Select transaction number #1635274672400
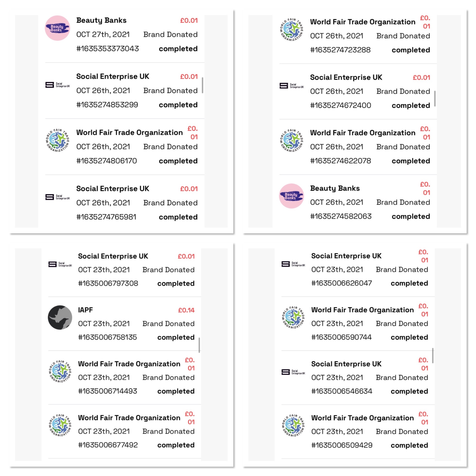This screenshot has width=476, height=476. (x=341, y=105)
